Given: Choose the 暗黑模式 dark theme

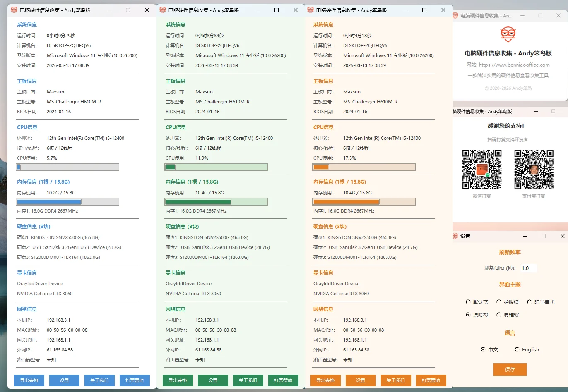Looking at the screenshot, I should point(529,302).
